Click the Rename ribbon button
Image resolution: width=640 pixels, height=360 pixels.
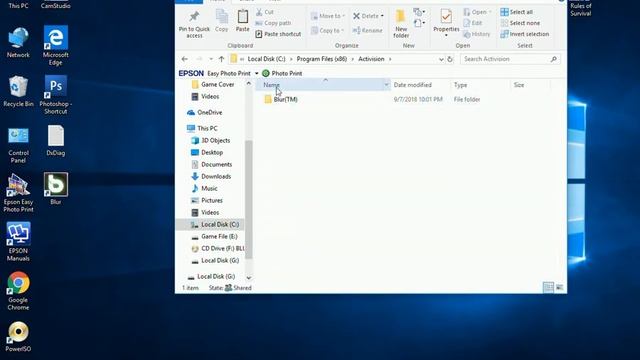point(367,31)
